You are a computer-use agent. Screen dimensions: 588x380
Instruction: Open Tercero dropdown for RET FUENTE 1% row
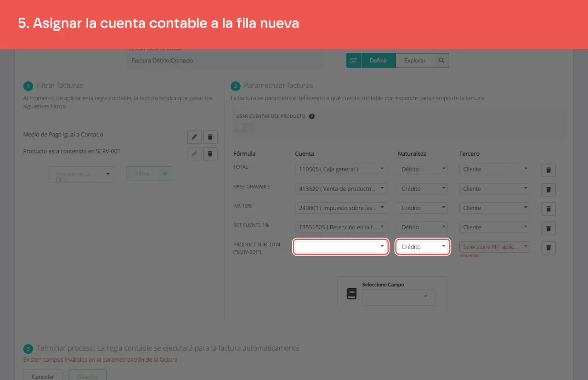(x=495, y=227)
